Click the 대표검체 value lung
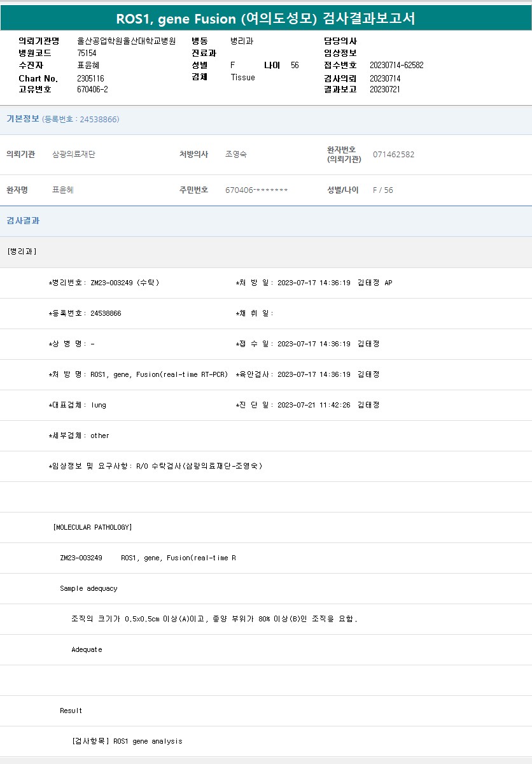The image size is (532, 764). [x=99, y=405]
